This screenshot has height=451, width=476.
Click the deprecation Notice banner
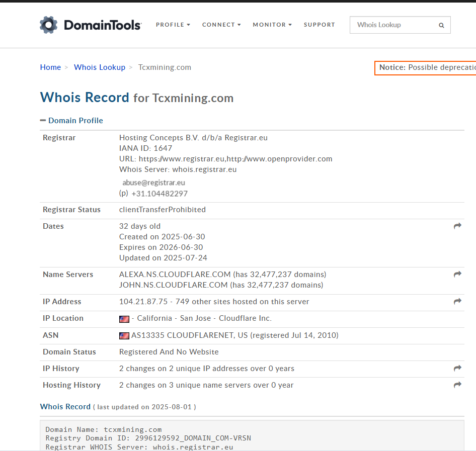click(x=425, y=68)
